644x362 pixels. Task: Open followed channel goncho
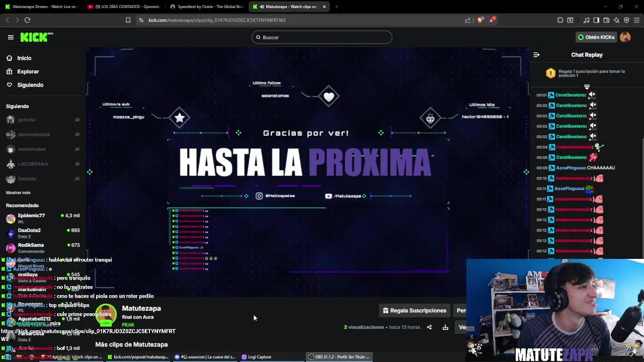pos(43,120)
